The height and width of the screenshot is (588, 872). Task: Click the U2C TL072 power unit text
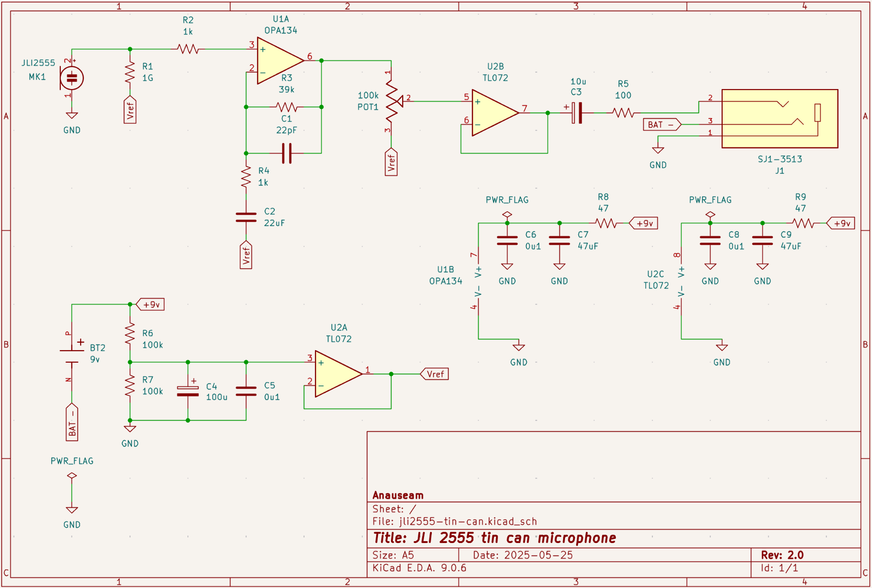click(x=656, y=280)
